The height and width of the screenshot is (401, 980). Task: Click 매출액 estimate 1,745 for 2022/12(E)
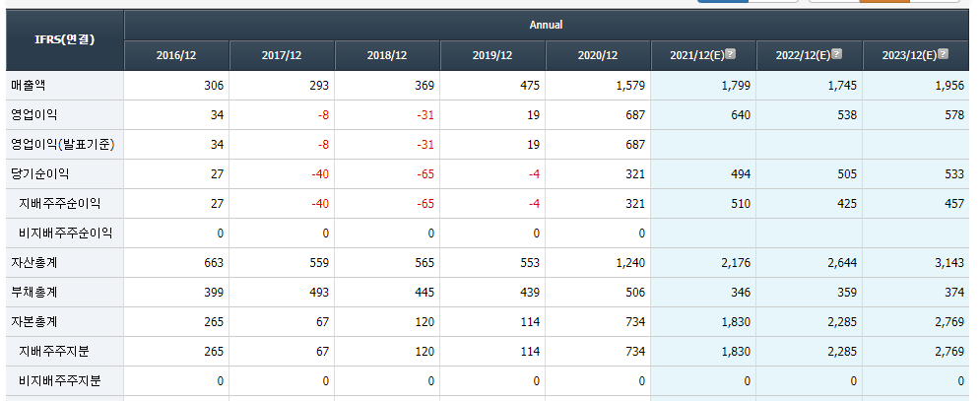tap(842, 86)
